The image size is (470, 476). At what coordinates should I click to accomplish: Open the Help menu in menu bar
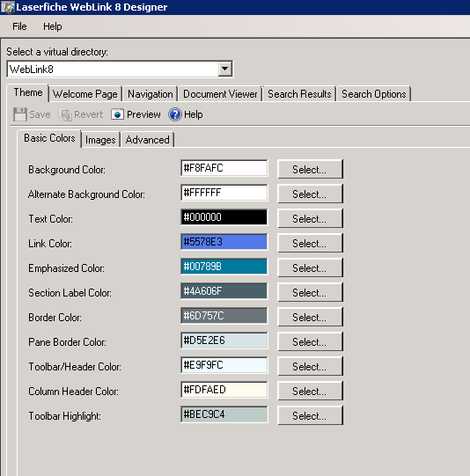[x=53, y=26]
